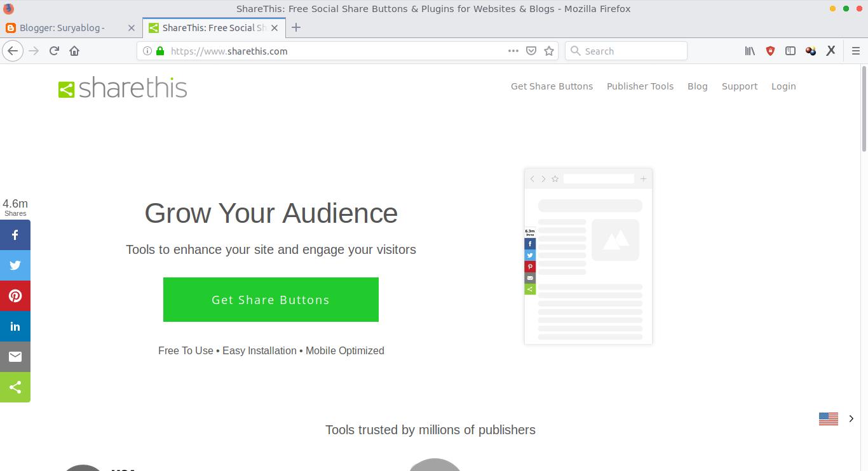Open page actions three-dot menu

pyautogui.click(x=513, y=51)
